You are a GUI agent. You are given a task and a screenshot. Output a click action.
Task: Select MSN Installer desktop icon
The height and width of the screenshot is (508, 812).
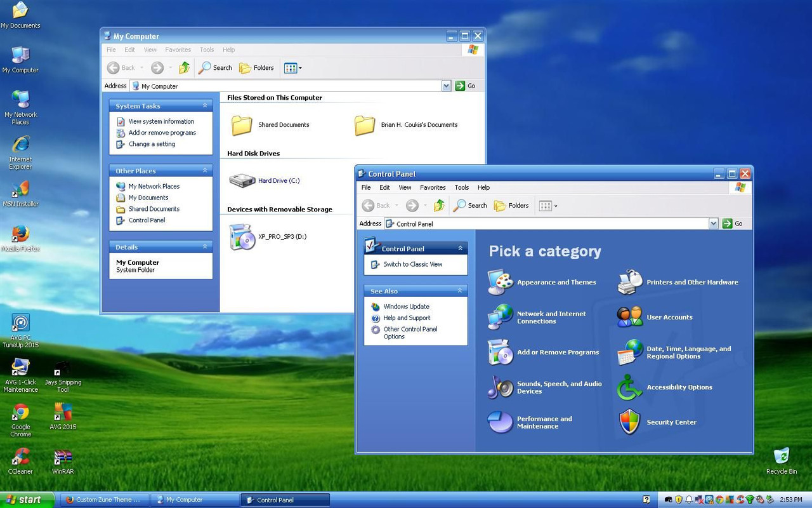coord(20,194)
